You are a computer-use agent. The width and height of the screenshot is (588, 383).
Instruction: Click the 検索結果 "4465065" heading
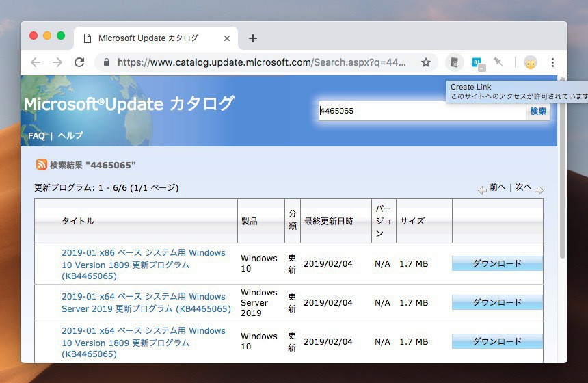(x=92, y=165)
